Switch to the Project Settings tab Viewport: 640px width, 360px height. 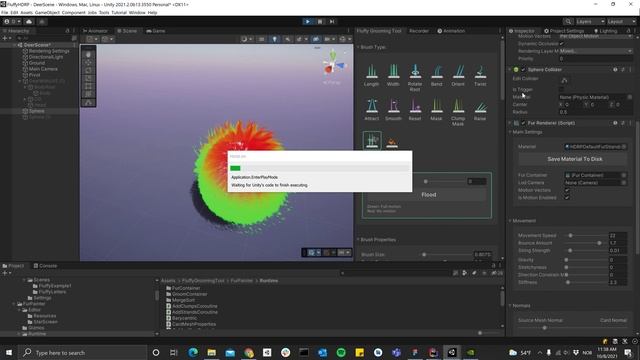(x=564, y=31)
